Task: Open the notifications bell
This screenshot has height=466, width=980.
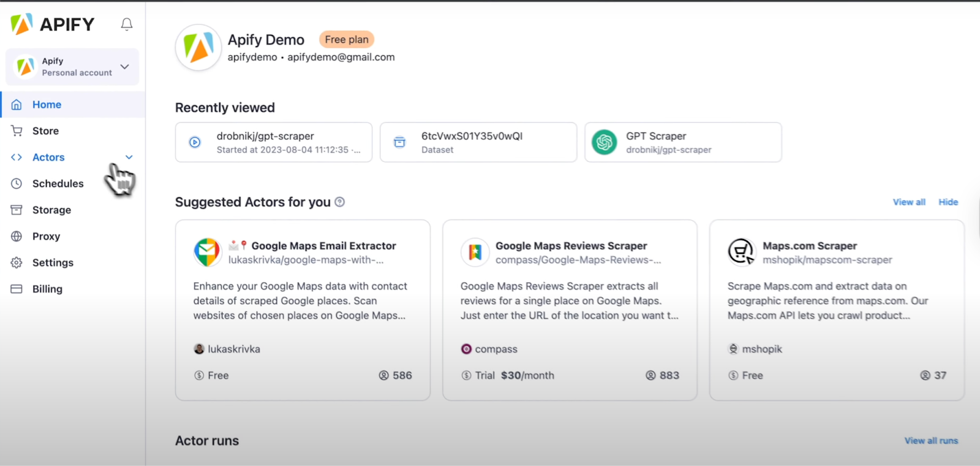Action: click(127, 24)
